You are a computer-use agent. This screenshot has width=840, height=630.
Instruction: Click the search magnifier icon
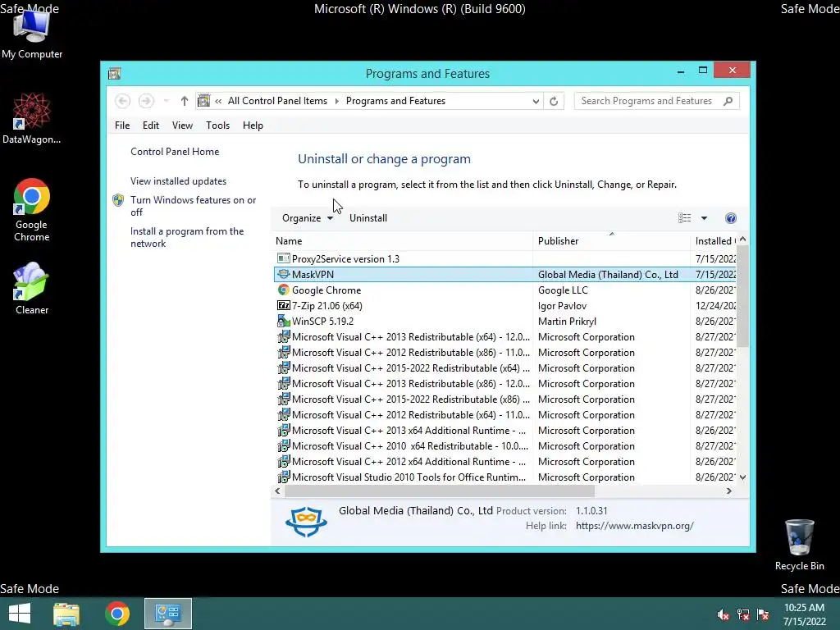point(728,101)
